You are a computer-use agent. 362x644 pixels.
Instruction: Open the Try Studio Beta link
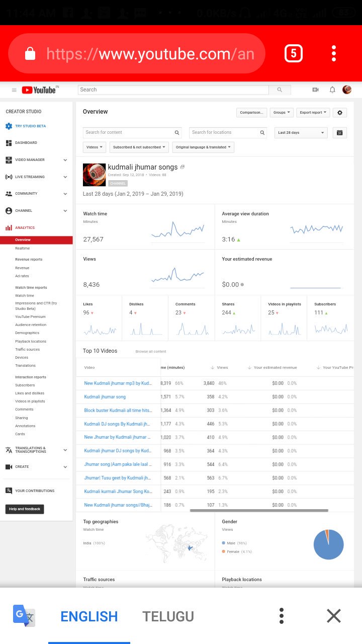pyautogui.click(x=30, y=126)
